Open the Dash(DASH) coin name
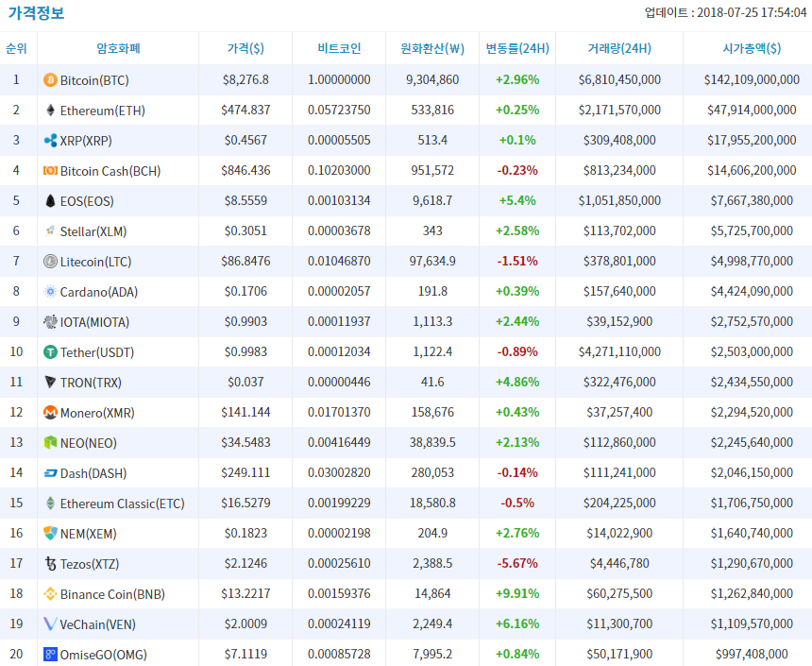This screenshot has width=812, height=666. coord(93,473)
